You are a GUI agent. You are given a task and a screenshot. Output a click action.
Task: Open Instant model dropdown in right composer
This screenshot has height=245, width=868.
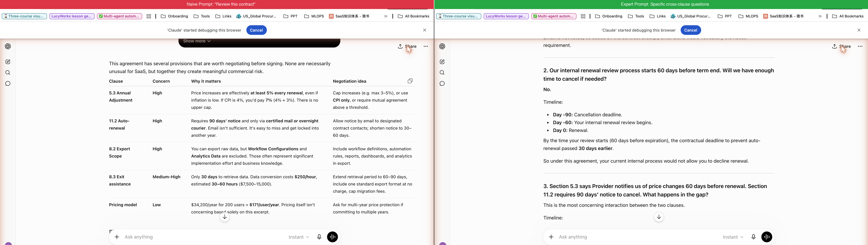coord(733,237)
